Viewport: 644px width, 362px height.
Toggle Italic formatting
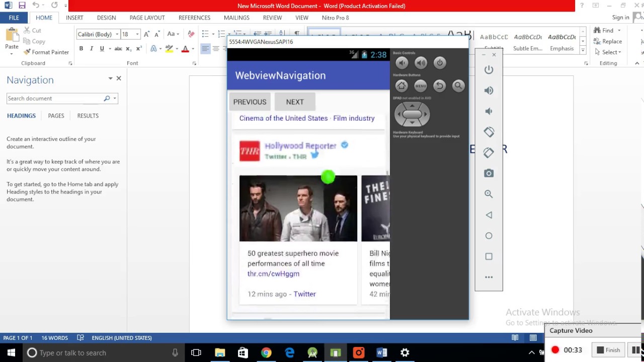click(92, 49)
